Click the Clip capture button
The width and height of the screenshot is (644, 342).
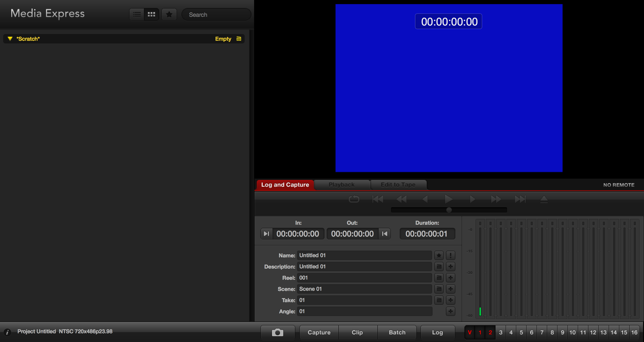[x=358, y=333]
